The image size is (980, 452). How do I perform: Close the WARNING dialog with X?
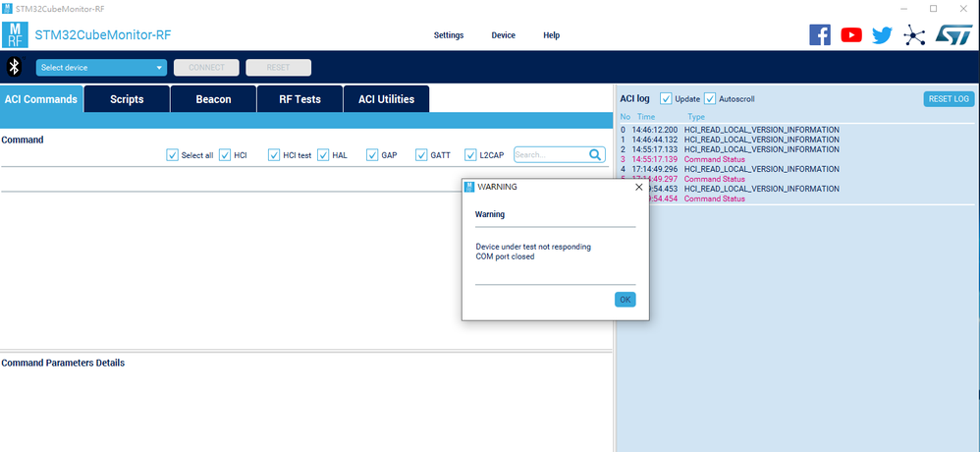[638, 187]
